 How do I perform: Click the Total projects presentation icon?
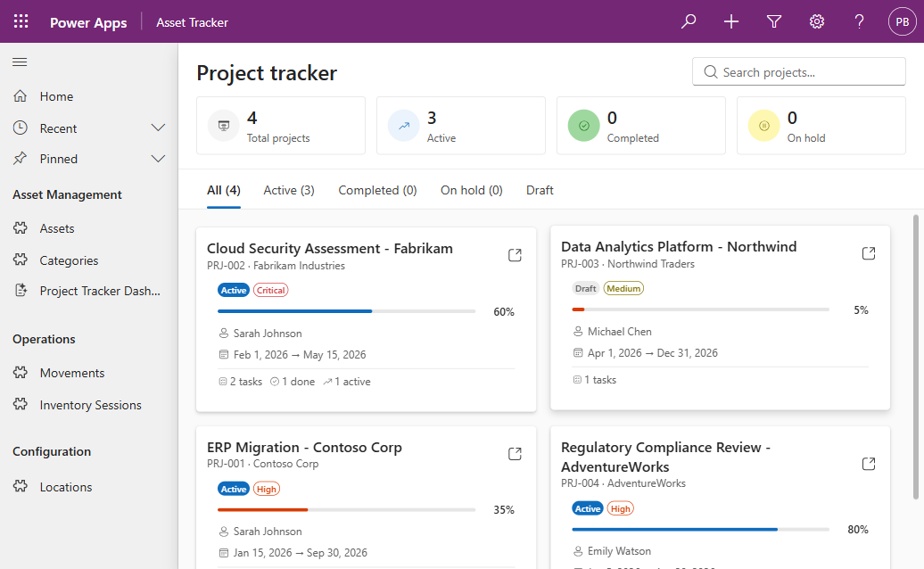click(x=224, y=126)
